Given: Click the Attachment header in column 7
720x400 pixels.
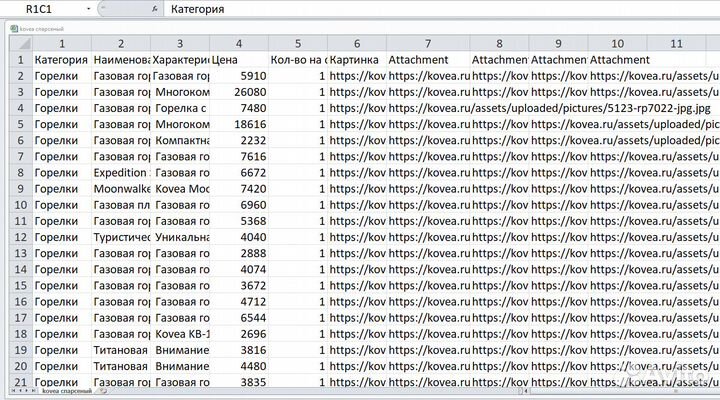Looking at the screenshot, I should coord(428,60).
